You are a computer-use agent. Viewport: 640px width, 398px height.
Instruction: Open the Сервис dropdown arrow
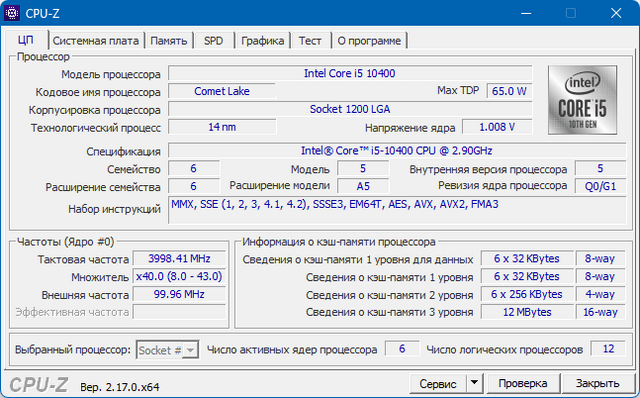(474, 383)
